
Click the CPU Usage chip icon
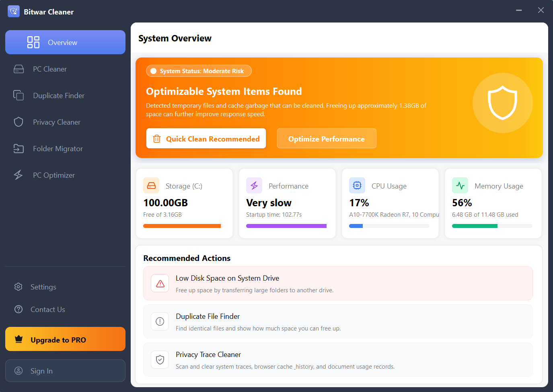point(357,185)
